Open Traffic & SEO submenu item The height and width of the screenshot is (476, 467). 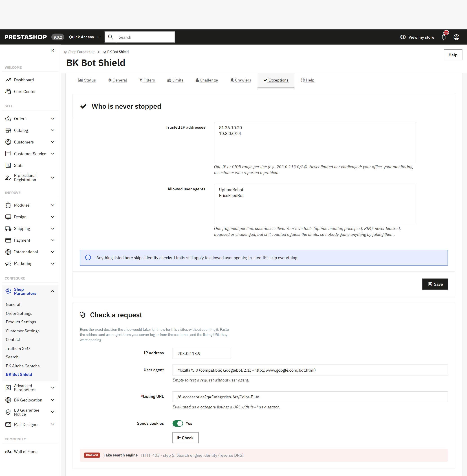pyautogui.click(x=18, y=348)
